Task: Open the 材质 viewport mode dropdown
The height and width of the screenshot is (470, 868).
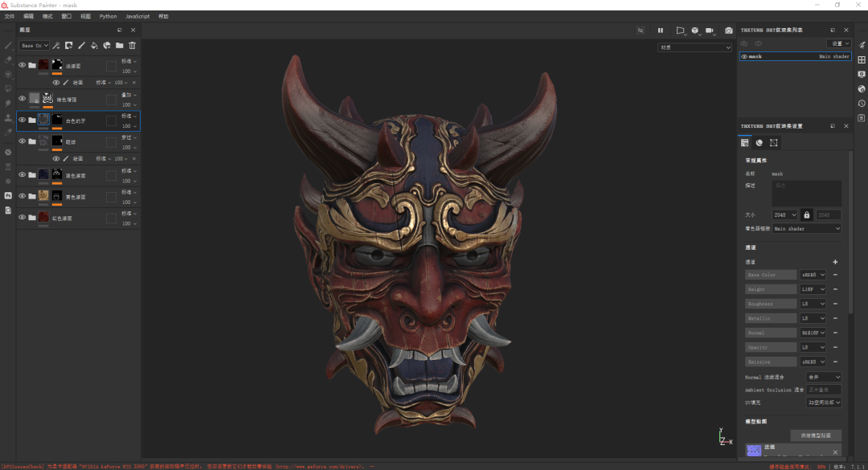Action: [694, 47]
